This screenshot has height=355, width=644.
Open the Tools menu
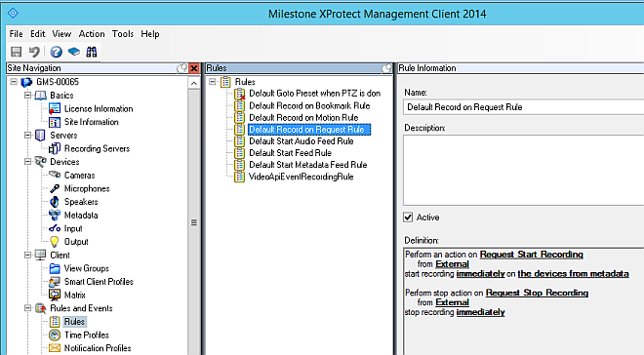[x=123, y=34]
